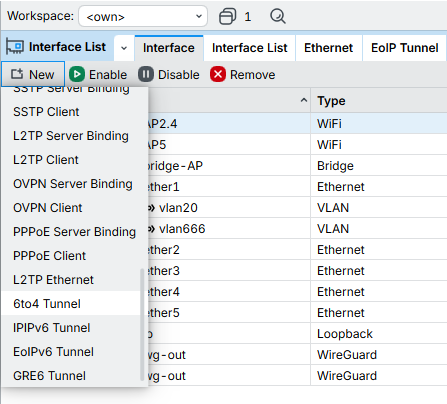
Task: Open the EoIP Tunnel tab
Action: click(x=404, y=48)
